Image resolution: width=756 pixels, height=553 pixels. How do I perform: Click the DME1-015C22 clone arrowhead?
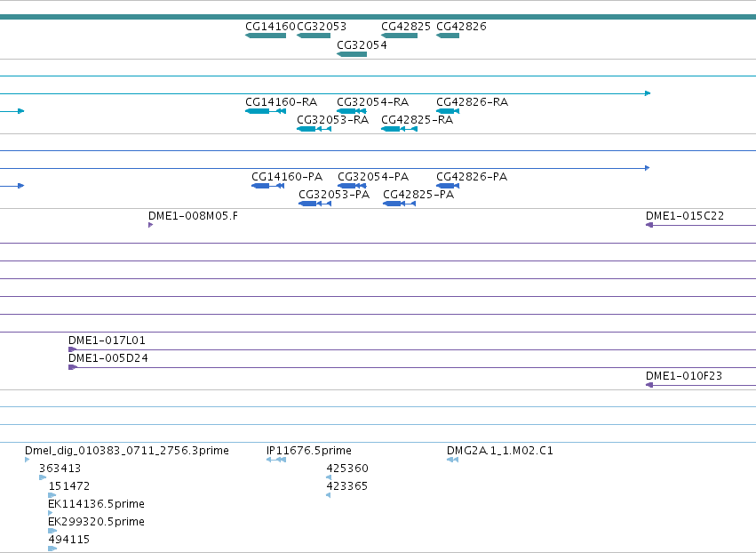point(649,225)
